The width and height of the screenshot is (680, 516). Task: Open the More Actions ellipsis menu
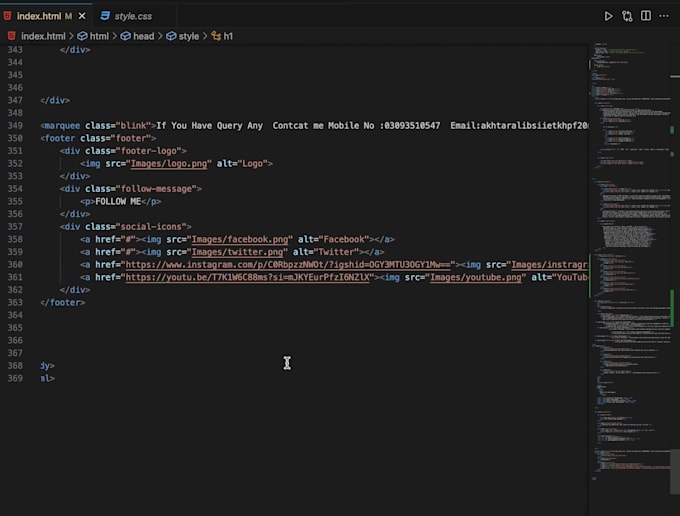[664, 16]
